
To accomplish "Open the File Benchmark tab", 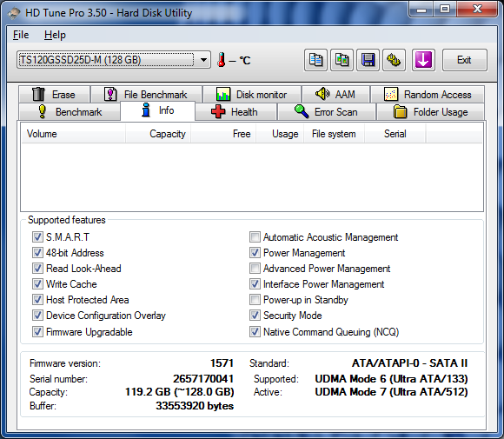I will point(147,94).
